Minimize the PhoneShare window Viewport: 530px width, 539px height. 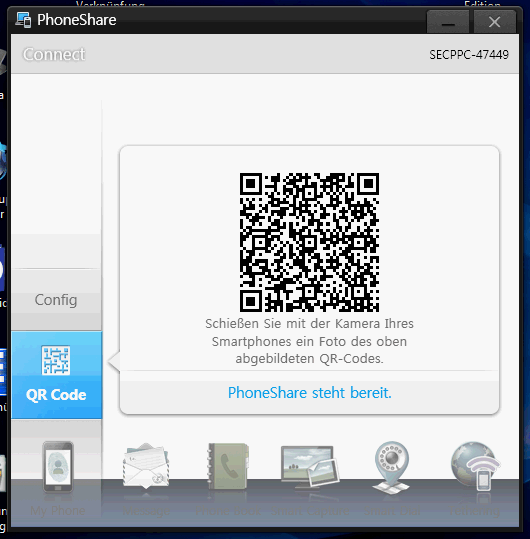(x=448, y=22)
